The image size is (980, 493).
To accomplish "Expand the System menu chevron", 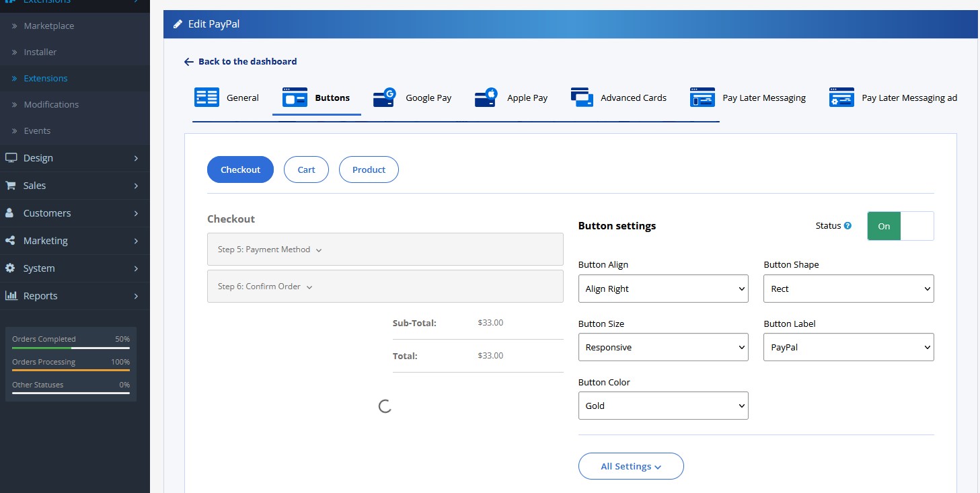I will 136,268.
